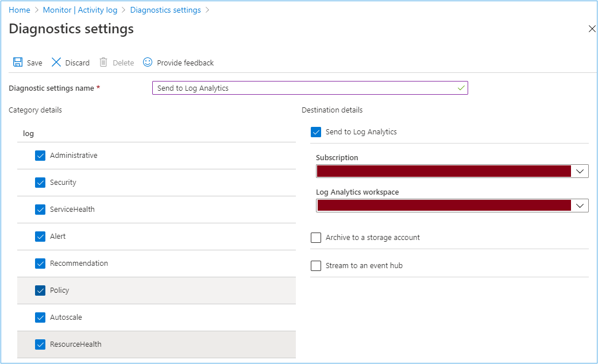Enable Archive to a storage account
598x364 pixels.
tap(316, 238)
